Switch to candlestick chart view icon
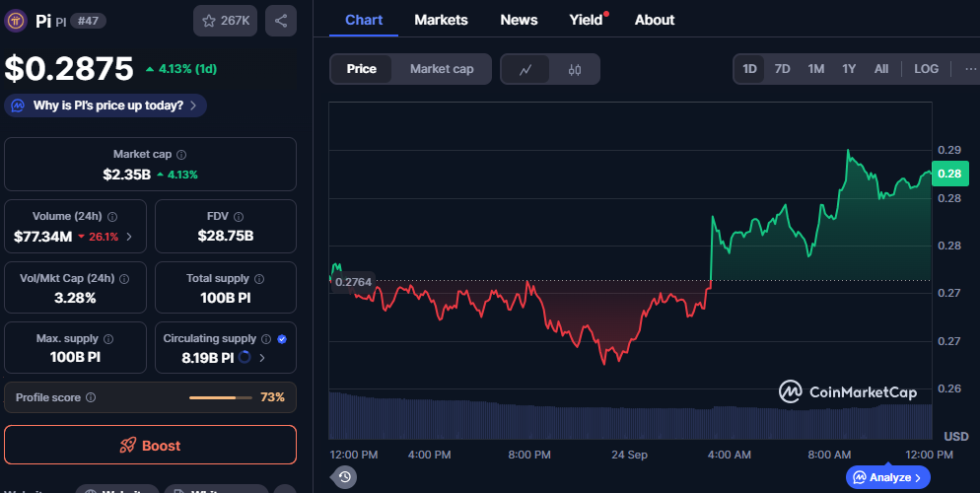Image resolution: width=980 pixels, height=493 pixels. coord(575,69)
